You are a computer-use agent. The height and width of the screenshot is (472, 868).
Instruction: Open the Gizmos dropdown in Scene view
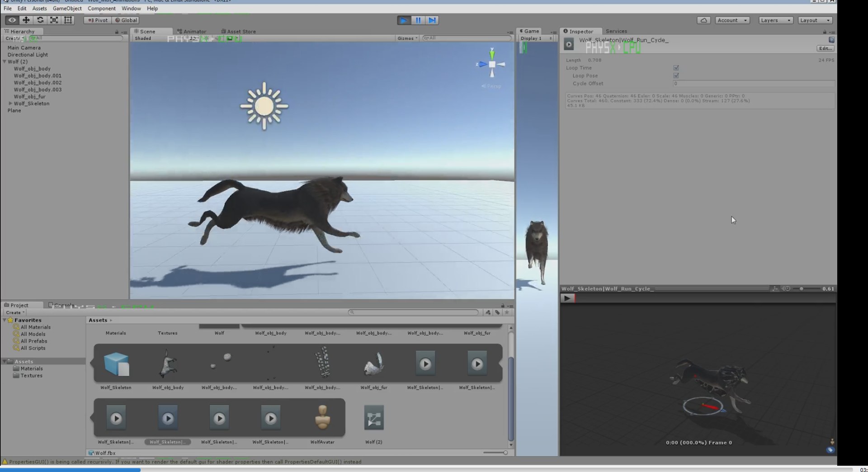click(x=407, y=38)
